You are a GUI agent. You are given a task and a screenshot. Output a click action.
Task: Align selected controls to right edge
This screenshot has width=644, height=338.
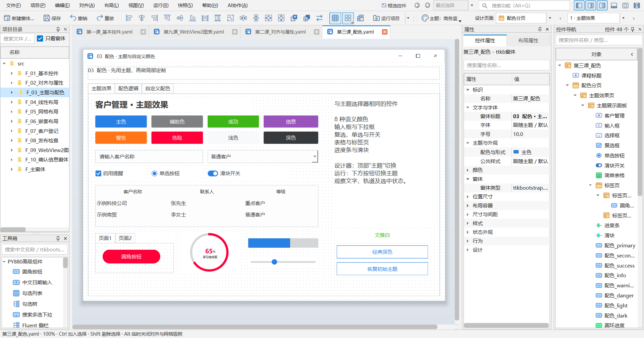[x=155, y=18]
